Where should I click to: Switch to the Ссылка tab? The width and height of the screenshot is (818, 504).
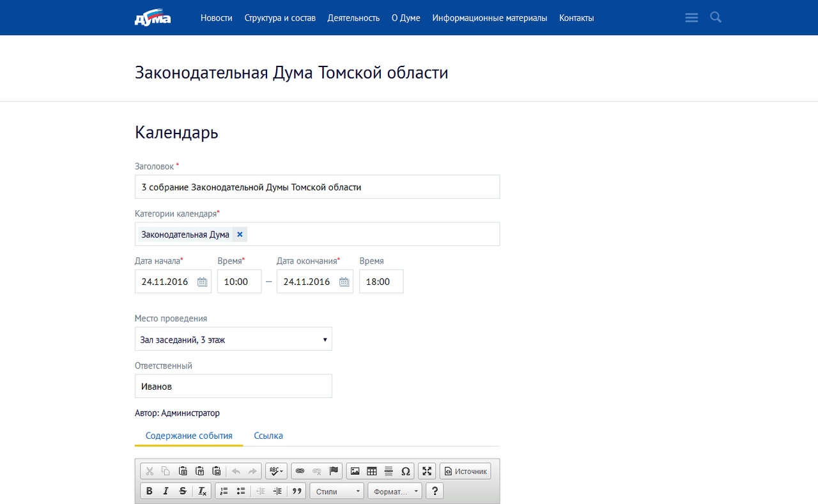[x=268, y=436]
